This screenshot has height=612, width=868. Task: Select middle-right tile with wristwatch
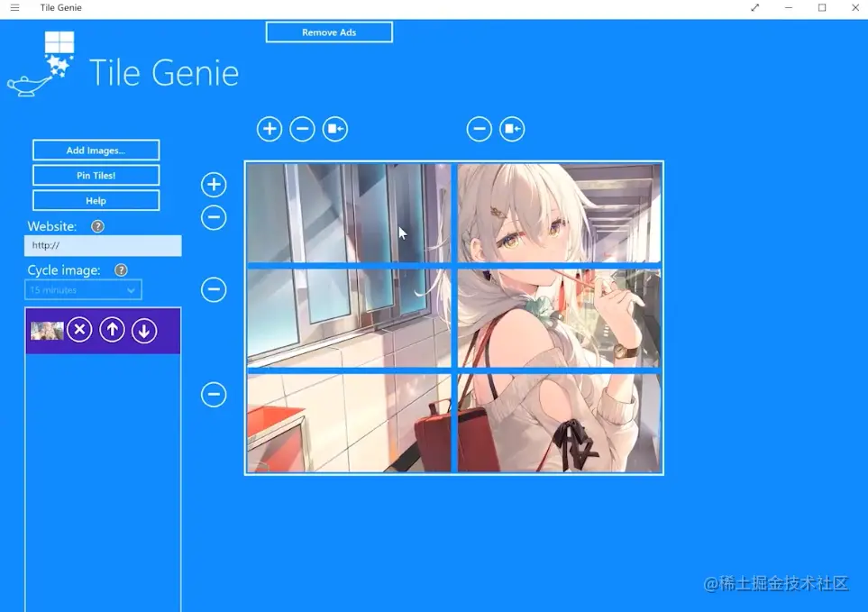point(559,318)
